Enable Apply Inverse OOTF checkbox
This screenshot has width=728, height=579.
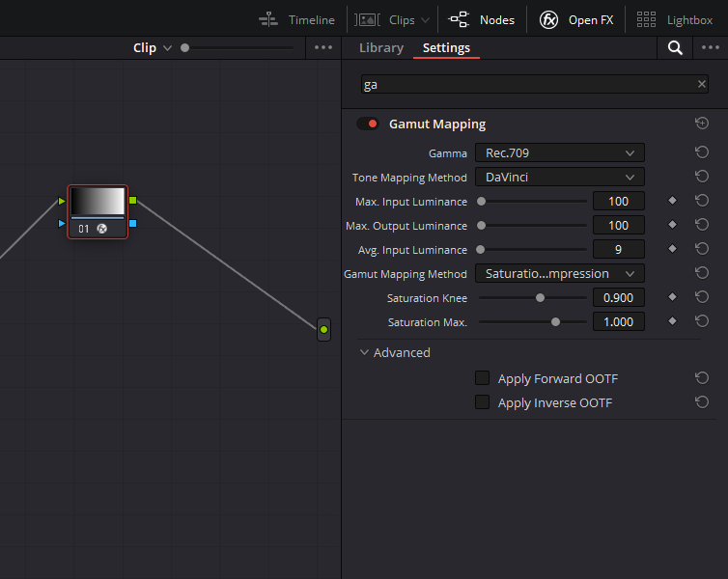(x=483, y=401)
